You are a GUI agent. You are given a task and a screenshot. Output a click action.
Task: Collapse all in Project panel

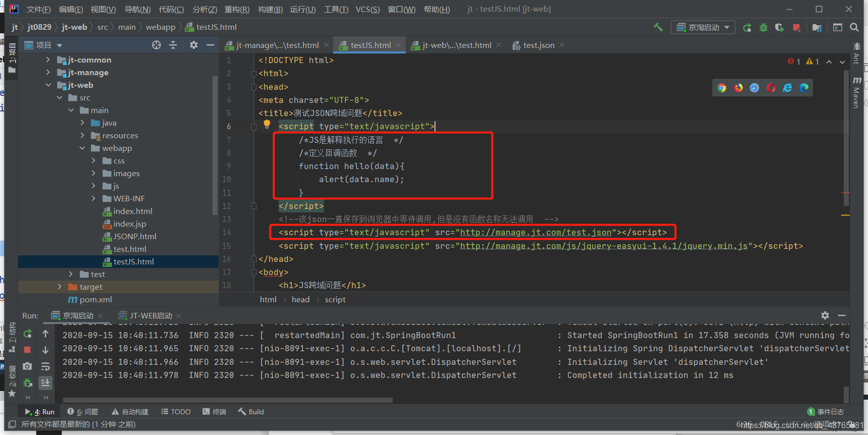pyautogui.click(x=173, y=45)
